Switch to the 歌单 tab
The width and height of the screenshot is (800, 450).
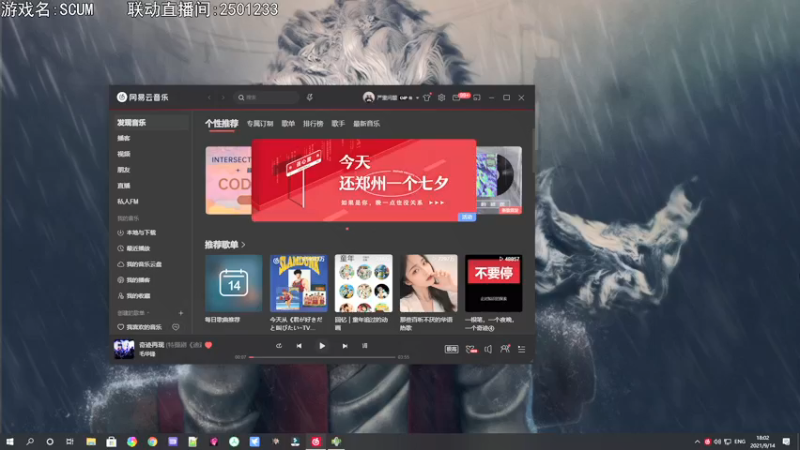288,123
